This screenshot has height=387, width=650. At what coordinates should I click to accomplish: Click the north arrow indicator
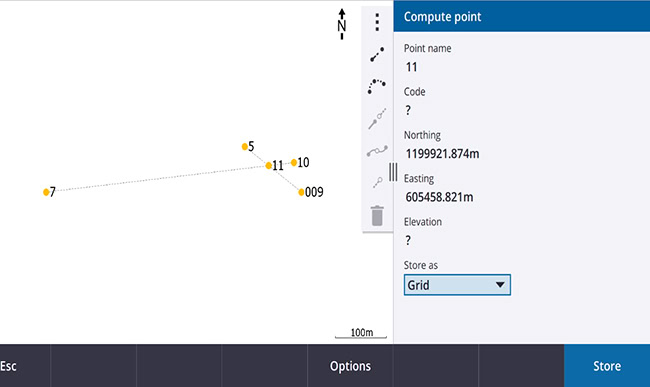(342, 24)
